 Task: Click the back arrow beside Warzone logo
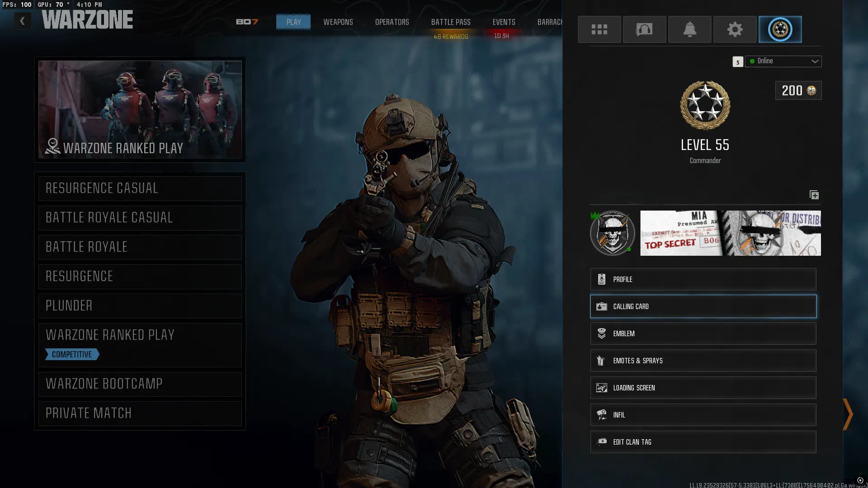click(x=22, y=21)
